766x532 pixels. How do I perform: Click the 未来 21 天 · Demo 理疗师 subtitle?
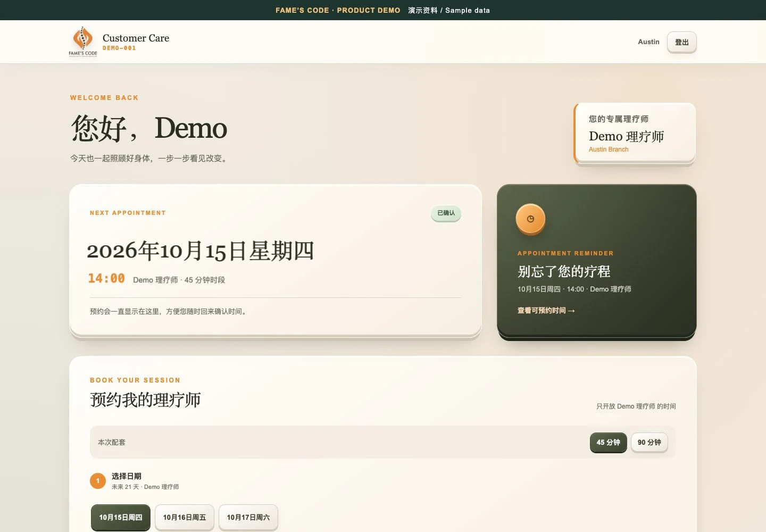[145, 487]
